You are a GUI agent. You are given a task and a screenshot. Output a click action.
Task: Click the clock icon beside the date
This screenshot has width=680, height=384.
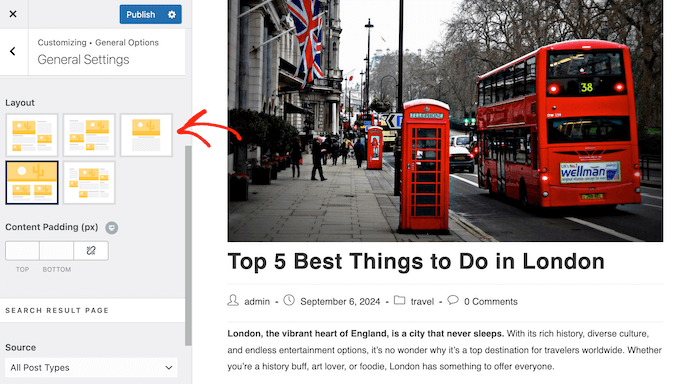[289, 300]
